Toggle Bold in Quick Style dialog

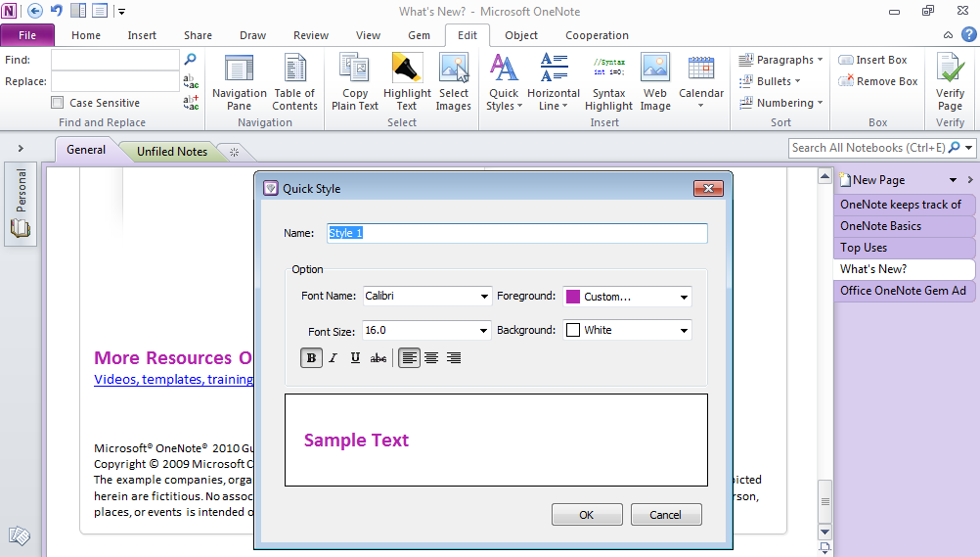(311, 358)
